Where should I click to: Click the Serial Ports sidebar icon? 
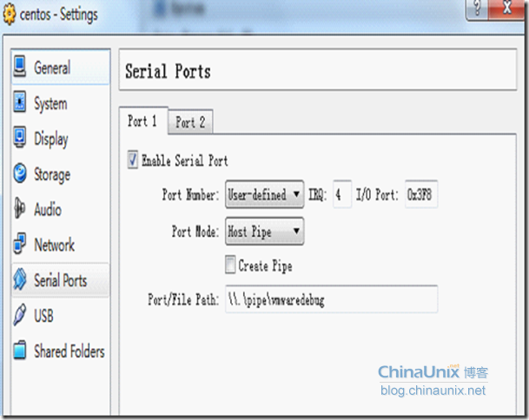20,280
